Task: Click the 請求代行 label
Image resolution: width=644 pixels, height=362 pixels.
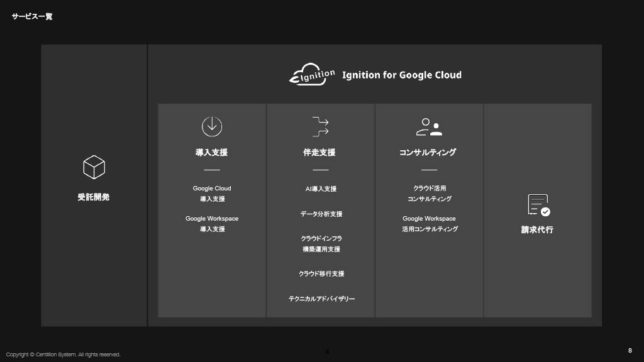Action: (537, 230)
